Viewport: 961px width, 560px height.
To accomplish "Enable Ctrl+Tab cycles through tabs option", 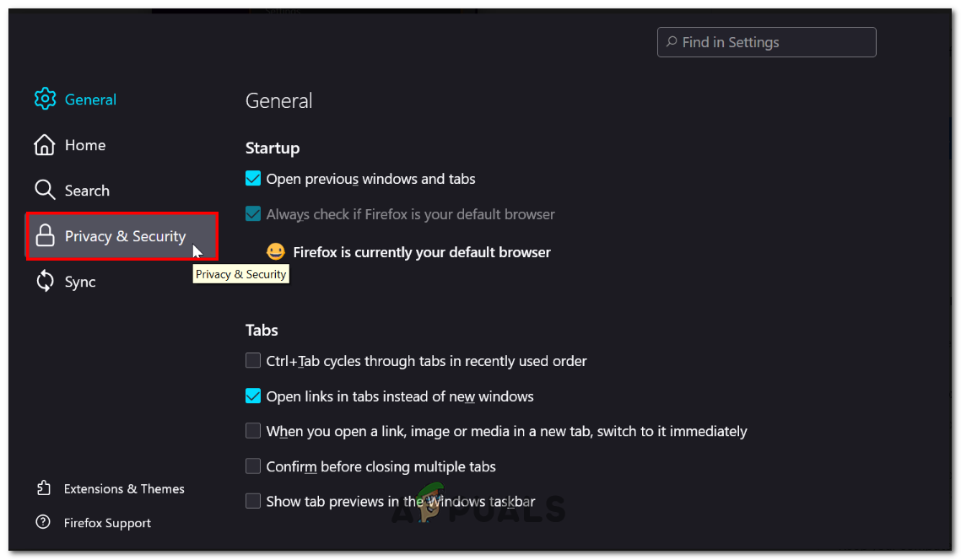I will (x=253, y=360).
